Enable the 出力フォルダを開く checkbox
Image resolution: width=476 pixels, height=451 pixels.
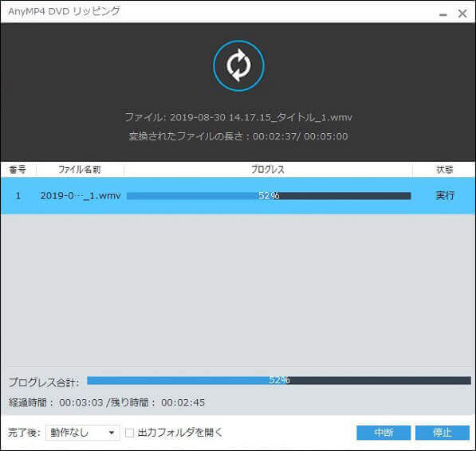pyautogui.click(x=130, y=433)
